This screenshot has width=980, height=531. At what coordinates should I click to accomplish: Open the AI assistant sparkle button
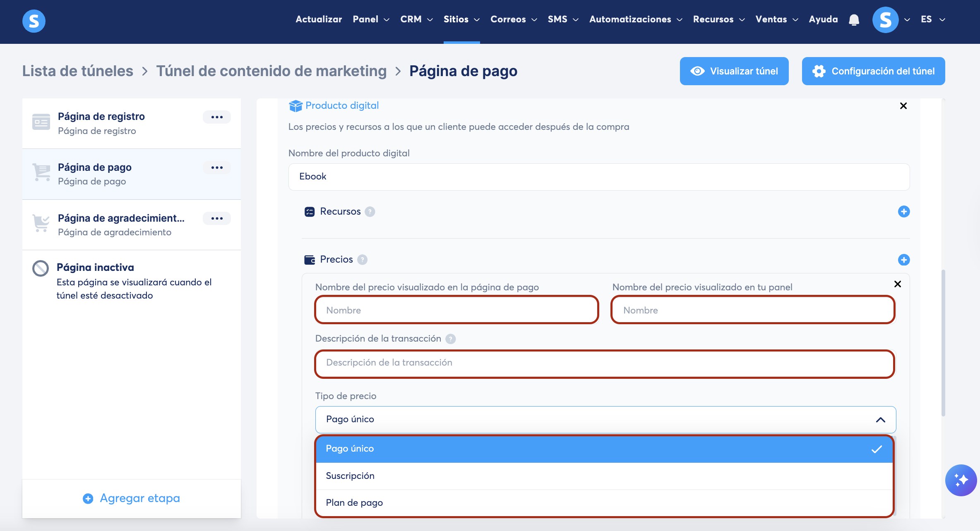click(x=961, y=480)
